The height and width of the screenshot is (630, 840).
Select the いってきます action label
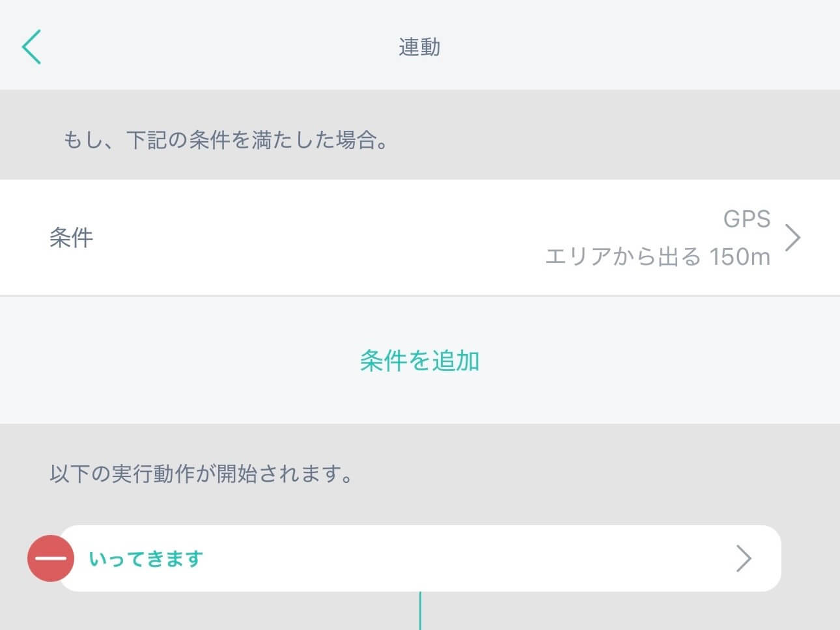[146, 559]
